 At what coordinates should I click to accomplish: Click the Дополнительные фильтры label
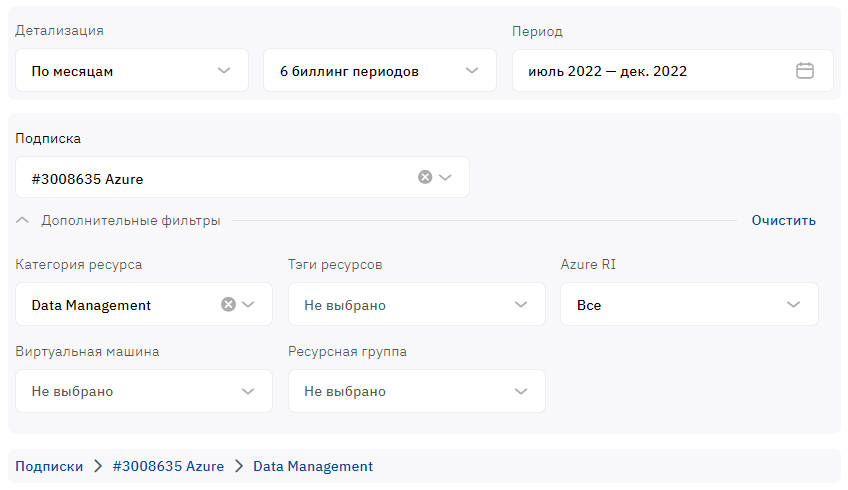point(131,220)
